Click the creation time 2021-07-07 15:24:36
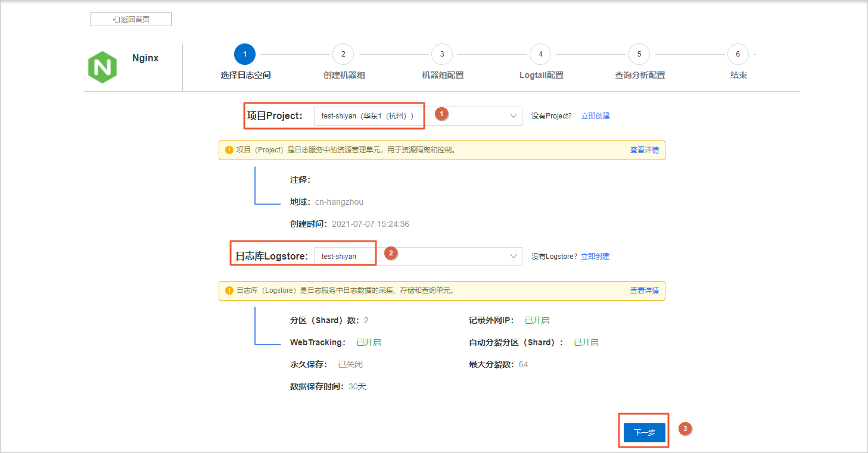868x453 pixels. (x=371, y=224)
